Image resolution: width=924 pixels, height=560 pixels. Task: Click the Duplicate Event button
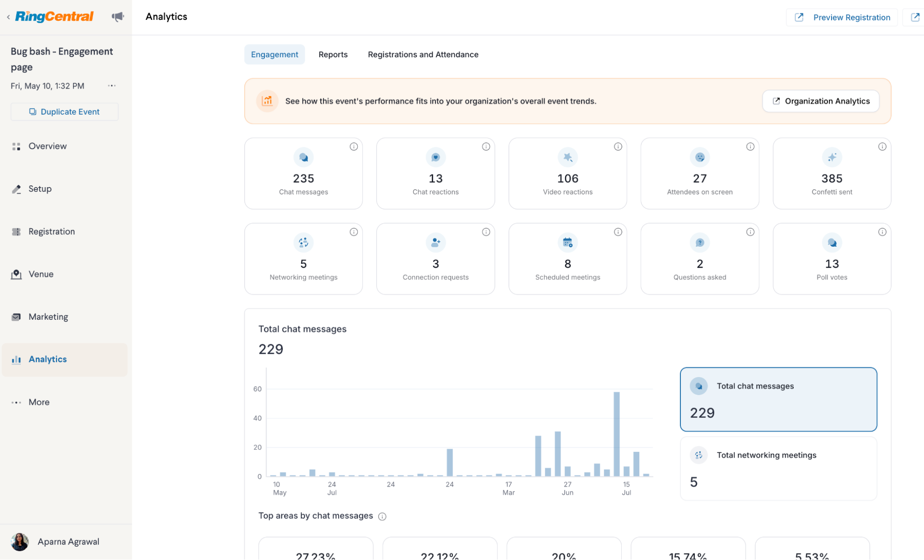coord(65,112)
